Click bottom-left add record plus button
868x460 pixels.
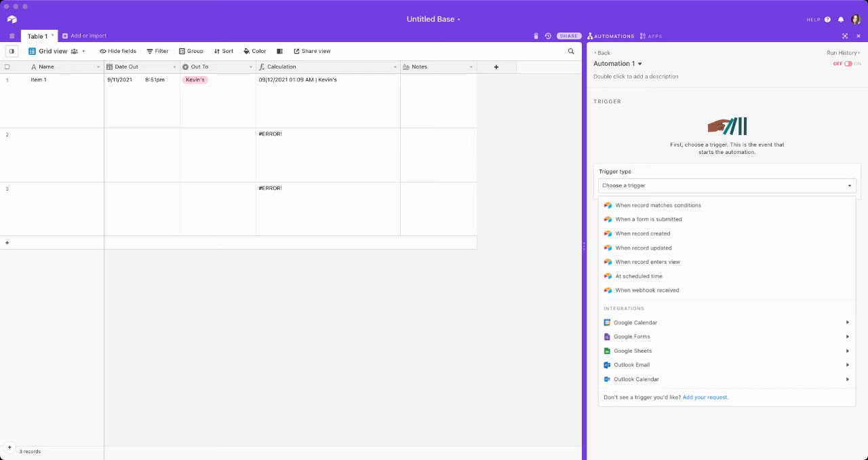[9, 447]
